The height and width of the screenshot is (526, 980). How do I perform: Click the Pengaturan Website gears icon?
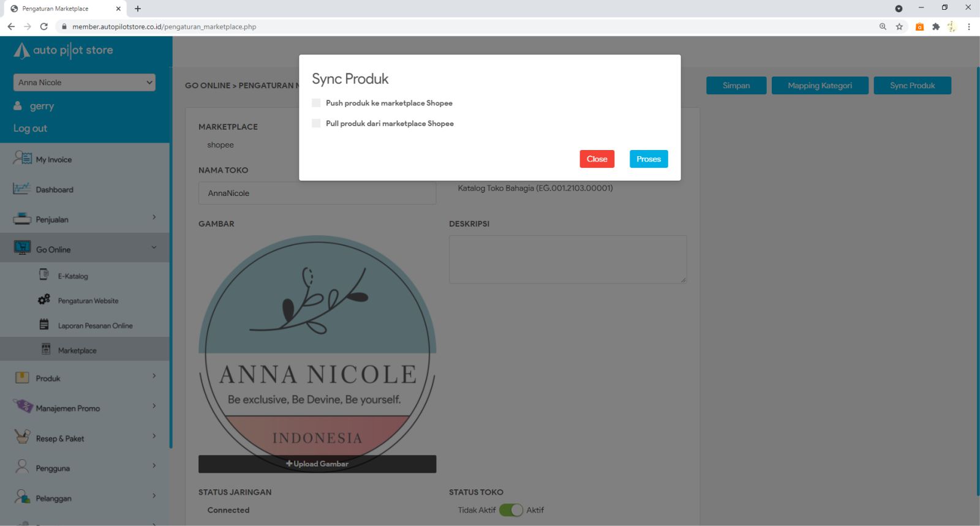click(44, 300)
